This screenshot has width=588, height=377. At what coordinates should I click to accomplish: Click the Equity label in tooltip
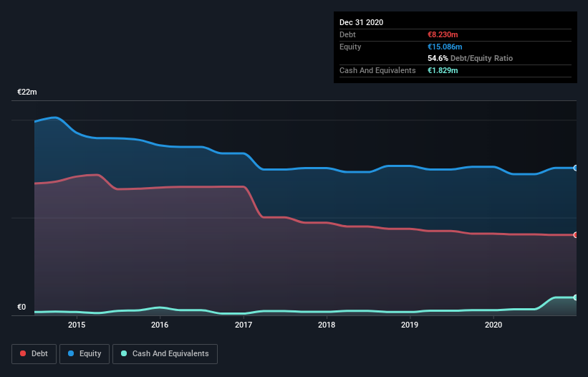click(x=350, y=47)
